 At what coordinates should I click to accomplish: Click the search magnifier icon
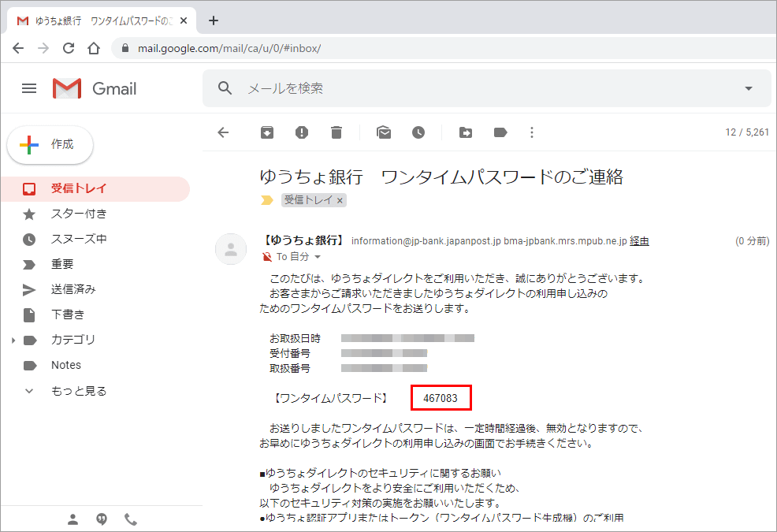225,87
